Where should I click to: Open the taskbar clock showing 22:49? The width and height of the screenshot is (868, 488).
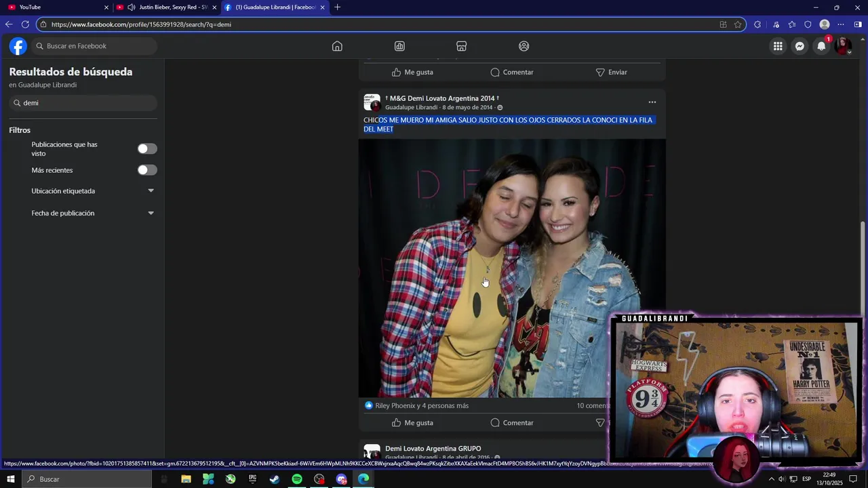(x=829, y=479)
